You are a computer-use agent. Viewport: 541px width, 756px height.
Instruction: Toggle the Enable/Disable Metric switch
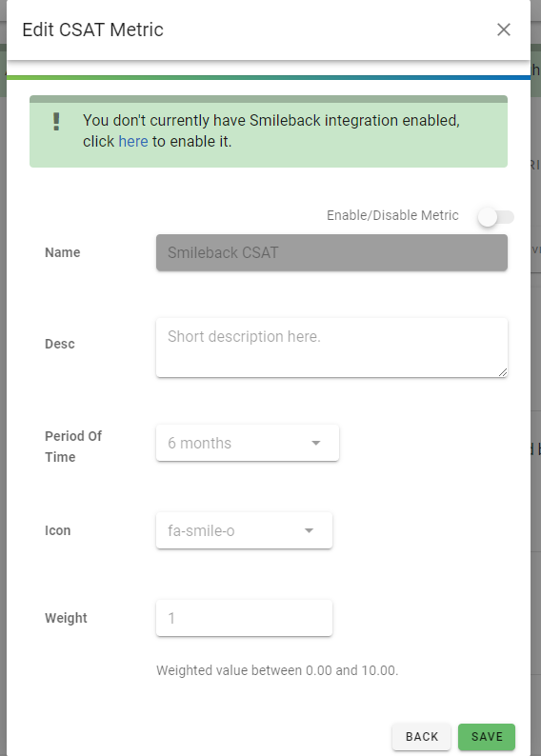point(495,217)
